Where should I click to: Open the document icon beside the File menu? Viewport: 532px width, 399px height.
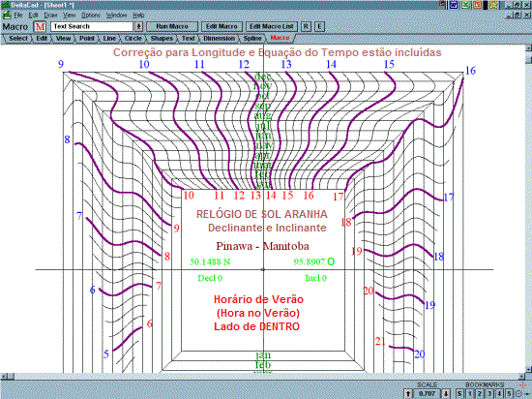7,15
